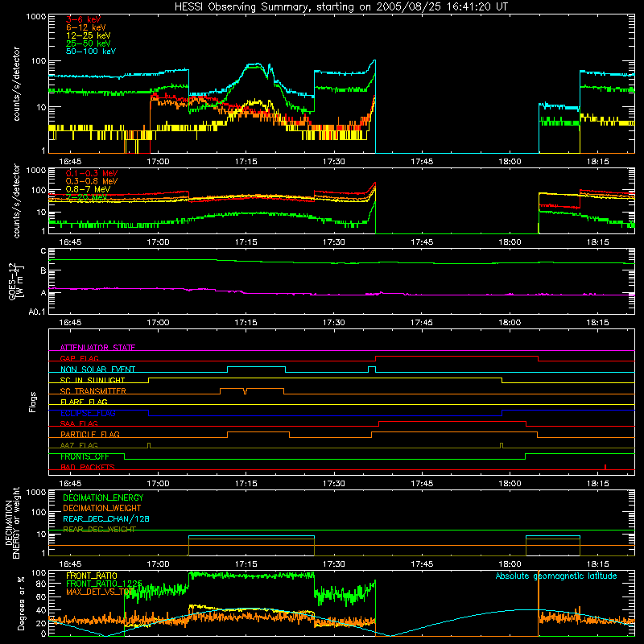The height and width of the screenshot is (644, 644).
Task: Select the GAP_FLAG label
Action: click(x=79, y=358)
